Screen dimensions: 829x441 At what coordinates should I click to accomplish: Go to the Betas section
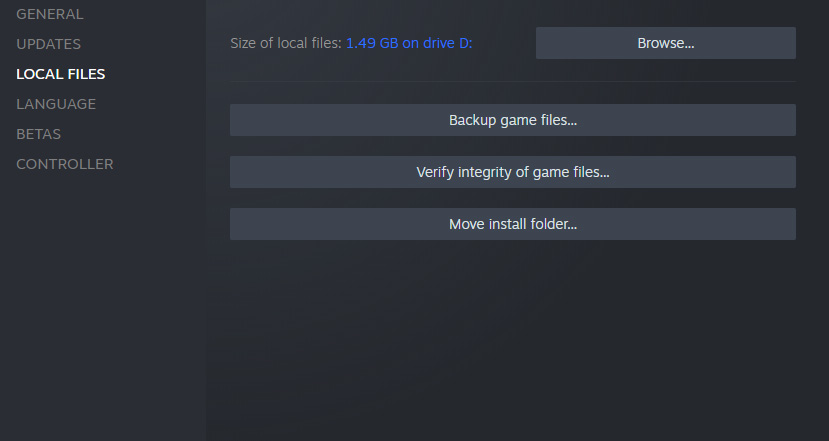point(39,134)
